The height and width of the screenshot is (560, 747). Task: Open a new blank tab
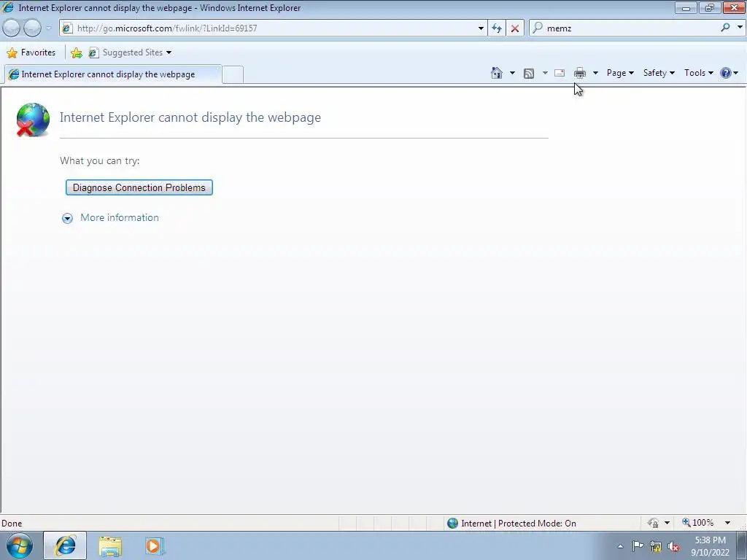[233, 75]
